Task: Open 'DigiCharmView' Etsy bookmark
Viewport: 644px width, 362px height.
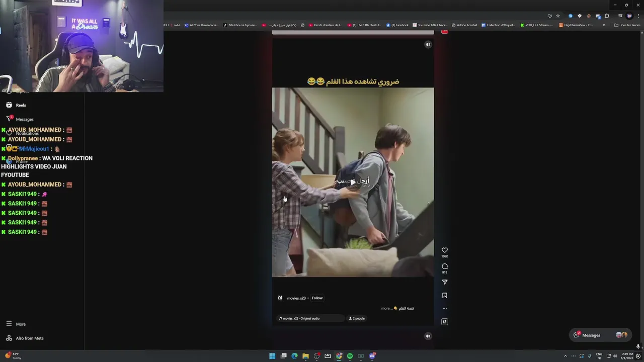Action: click(x=576, y=25)
